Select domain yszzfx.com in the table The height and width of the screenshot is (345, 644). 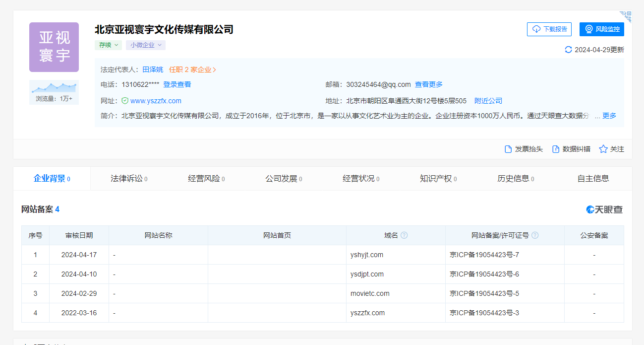(368, 313)
